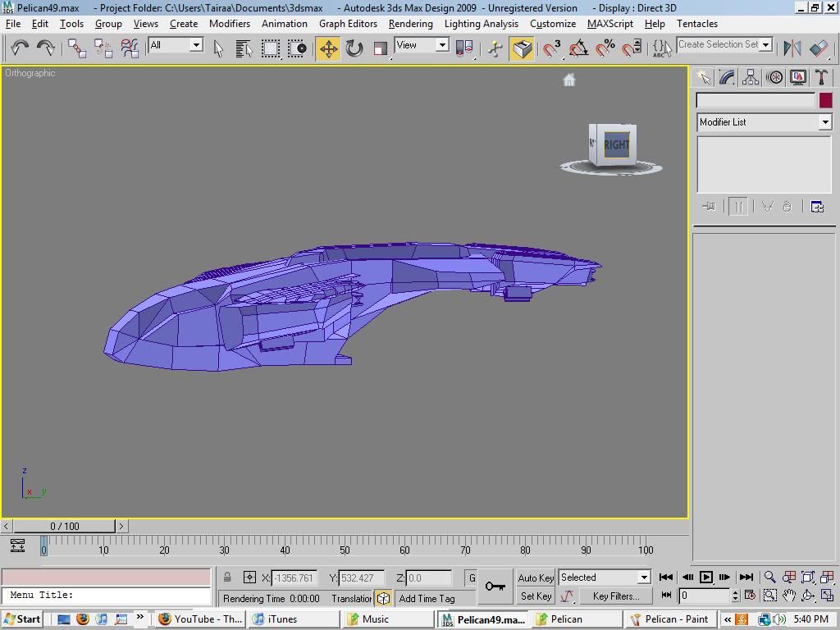Toggle the Selection Lock padlock
Image resolution: width=840 pixels, height=630 pixels.
click(228, 577)
